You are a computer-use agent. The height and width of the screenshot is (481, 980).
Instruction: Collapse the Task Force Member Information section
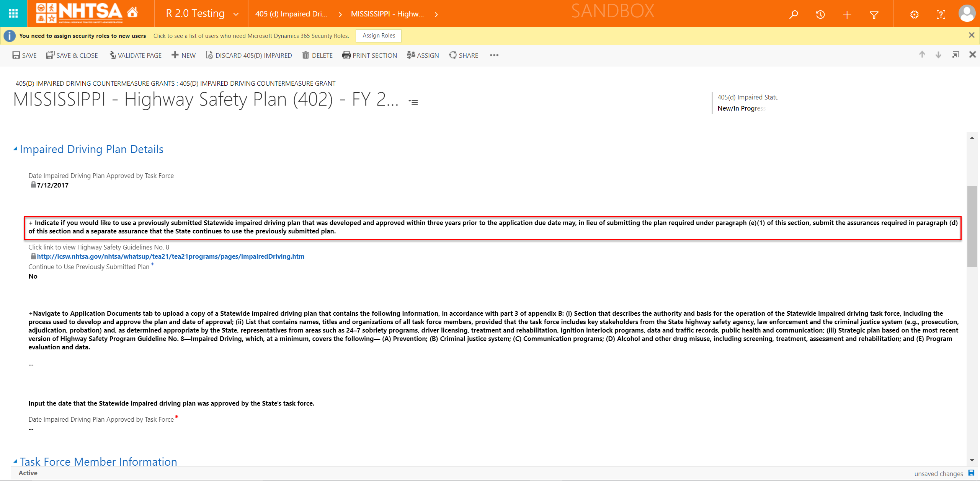15,461
